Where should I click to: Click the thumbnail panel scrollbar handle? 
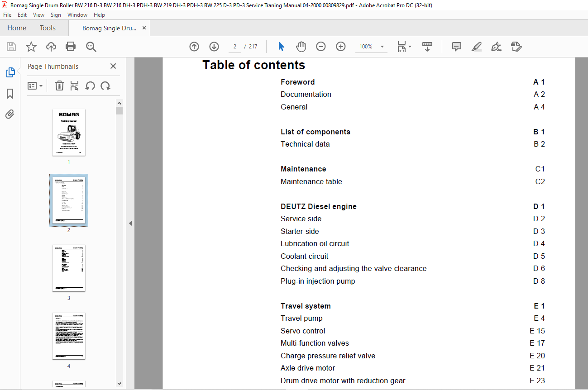119,111
